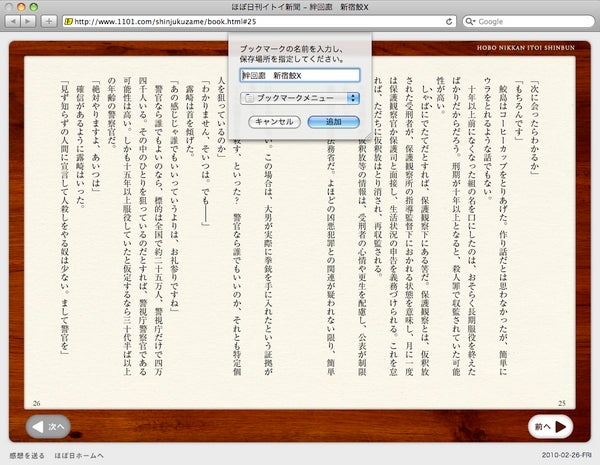Focus the URL address bar
Screen dimensions: 600x465
coord(250,20)
